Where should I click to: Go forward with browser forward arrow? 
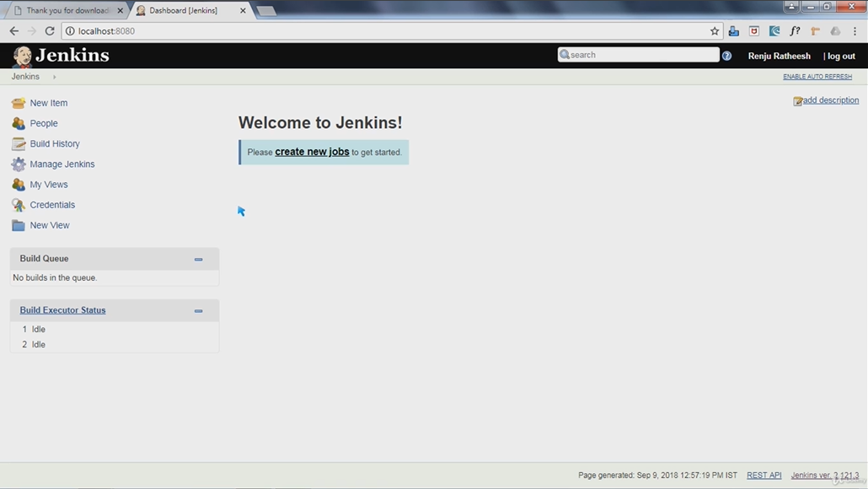click(31, 31)
